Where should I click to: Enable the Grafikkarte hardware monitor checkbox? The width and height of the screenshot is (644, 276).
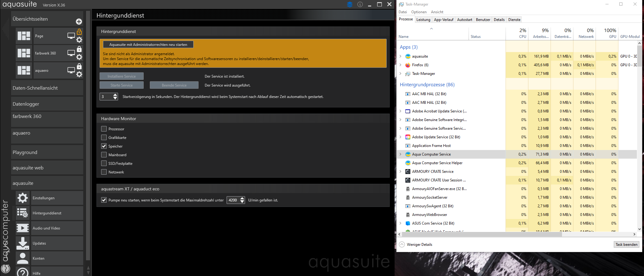[x=104, y=137]
